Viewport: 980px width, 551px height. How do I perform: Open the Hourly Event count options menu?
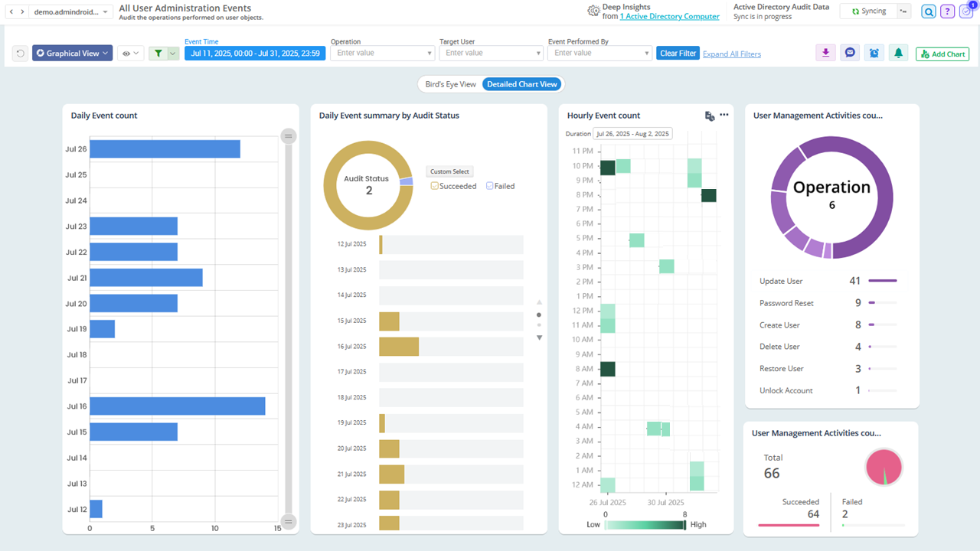tap(724, 115)
